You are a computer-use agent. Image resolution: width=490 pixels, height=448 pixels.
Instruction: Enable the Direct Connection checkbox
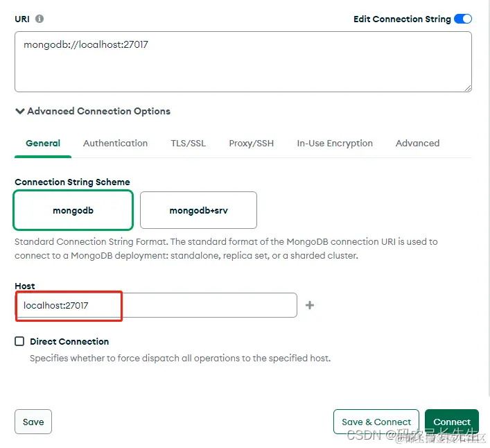coord(19,341)
